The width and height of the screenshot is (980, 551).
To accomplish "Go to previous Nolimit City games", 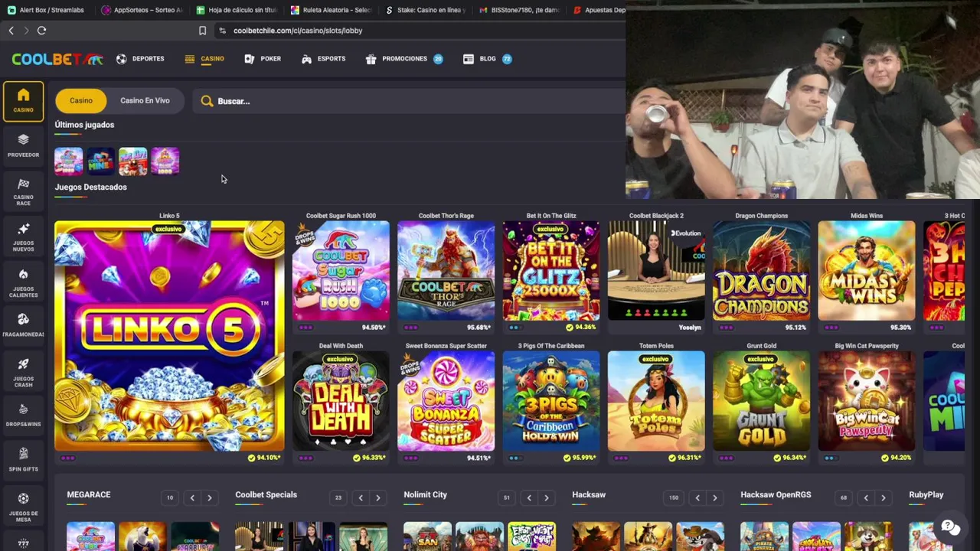I will (x=529, y=498).
